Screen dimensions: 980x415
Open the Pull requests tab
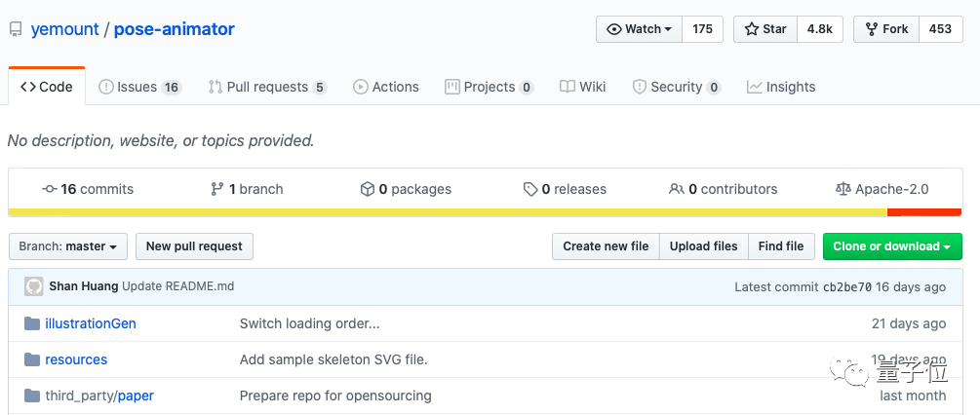(x=266, y=87)
